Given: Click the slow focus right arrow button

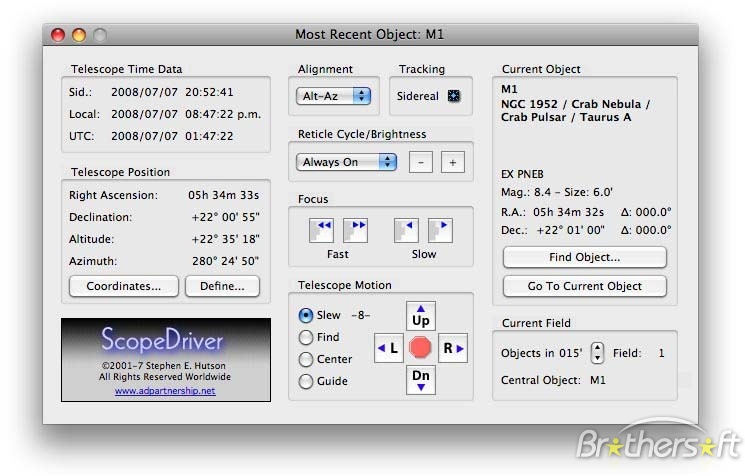Looking at the screenshot, I should click(440, 230).
